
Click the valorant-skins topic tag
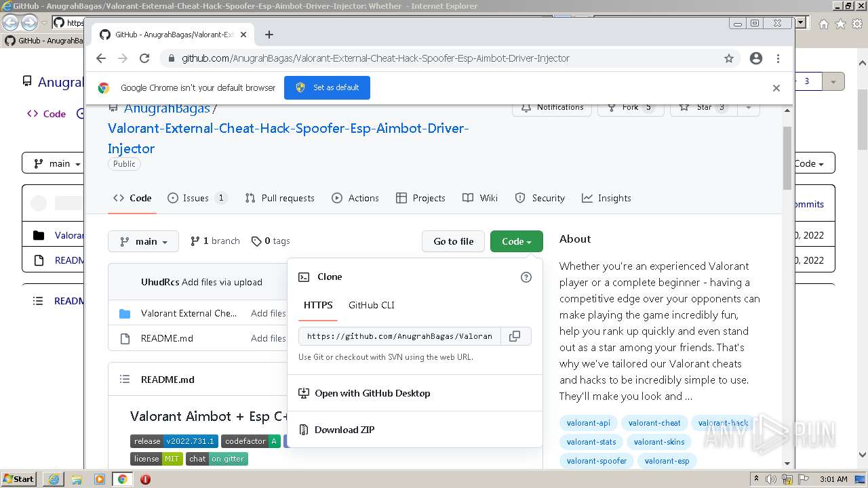(x=659, y=442)
